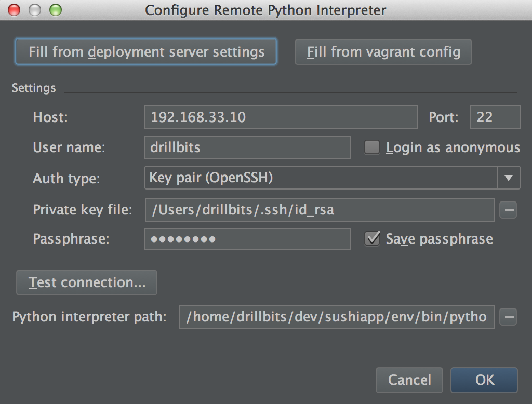Click the Passphrase input field
Image resolution: width=532 pixels, height=404 pixels.
click(247, 239)
